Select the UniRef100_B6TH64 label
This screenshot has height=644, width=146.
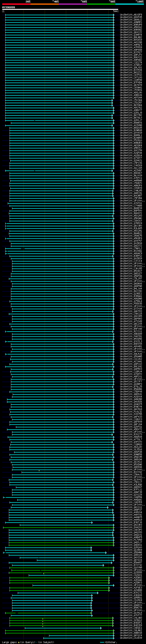click(x=131, y=105)
